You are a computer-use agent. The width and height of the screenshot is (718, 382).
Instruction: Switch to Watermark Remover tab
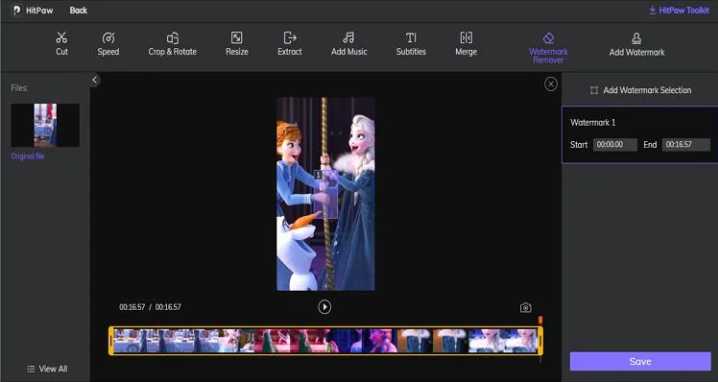[x=548, y=48]
